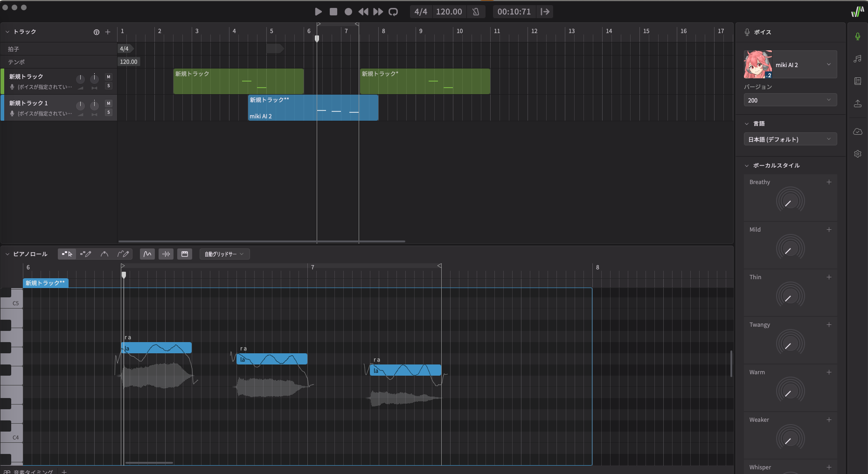Select the green 新規トラック* clip
The width and height of the screenshot is (868, 474).
click(425, 82)
